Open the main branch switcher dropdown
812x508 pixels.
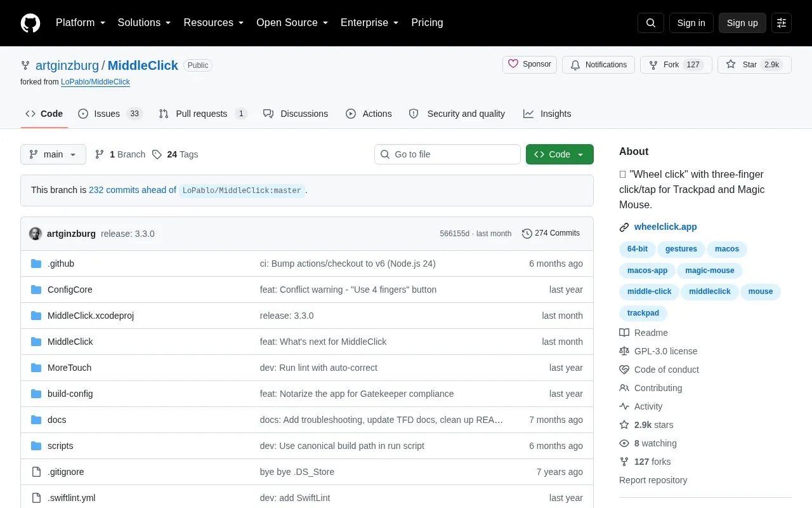53,154
